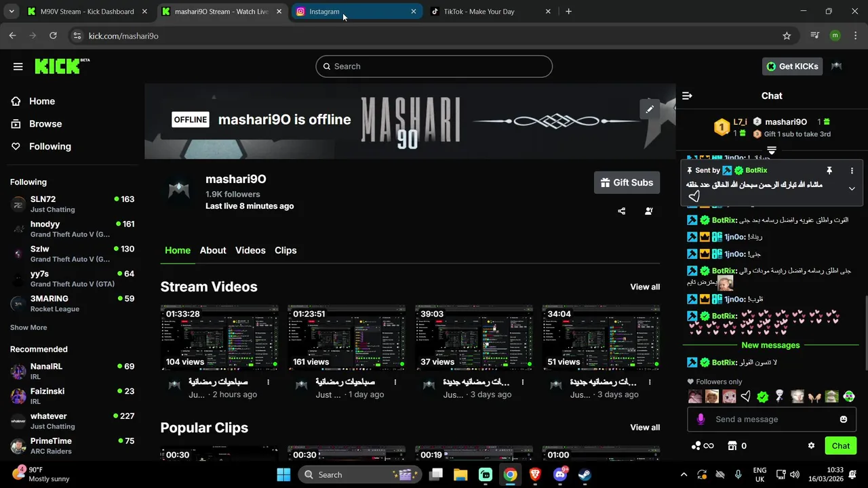Switch to the TikTok browser tab
The height and width of the screenshot is (488, 868).
pyautogui.click(x=491, y=12)
